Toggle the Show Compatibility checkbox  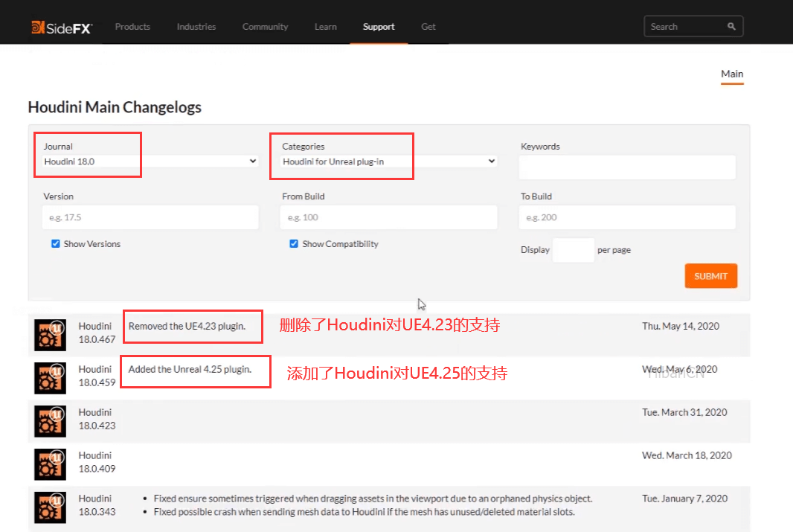point(294,244)
